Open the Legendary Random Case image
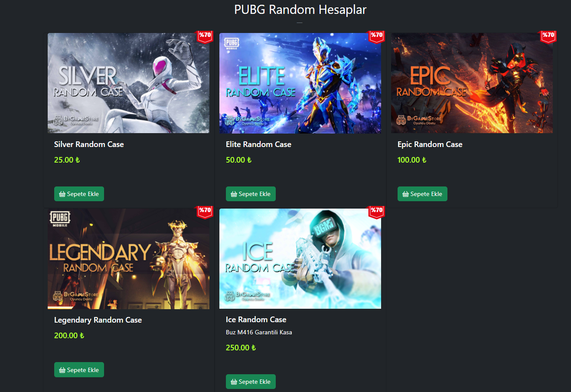571x392 pixels. (128, 259)
